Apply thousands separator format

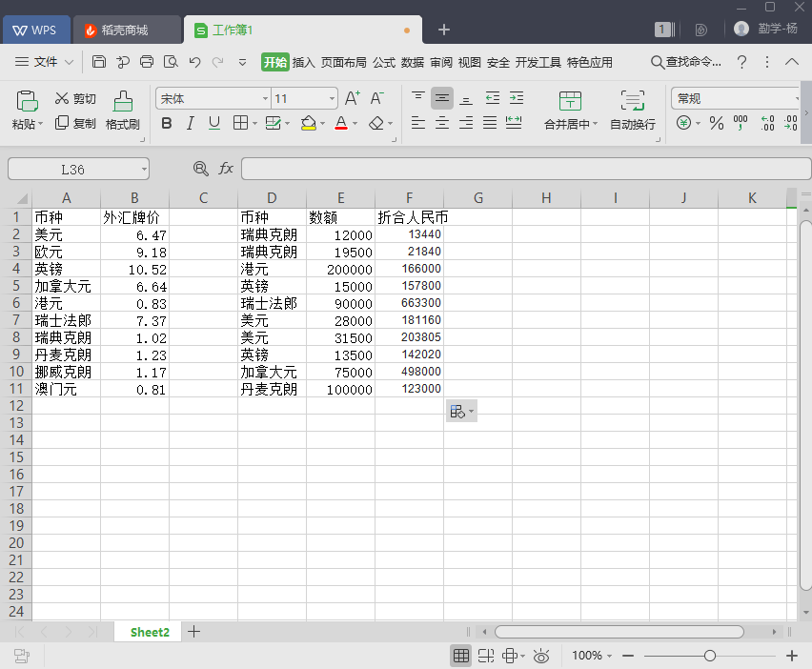[741, 123]
